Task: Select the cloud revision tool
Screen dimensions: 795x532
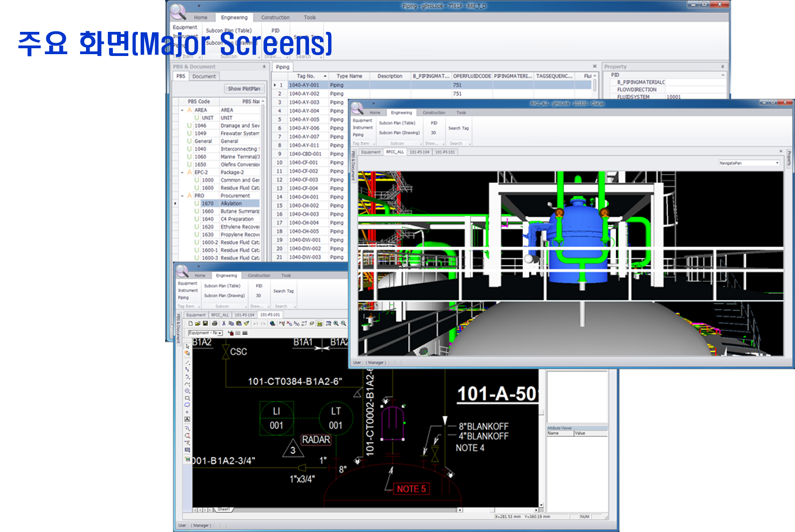Action: [x=187, y=405]
